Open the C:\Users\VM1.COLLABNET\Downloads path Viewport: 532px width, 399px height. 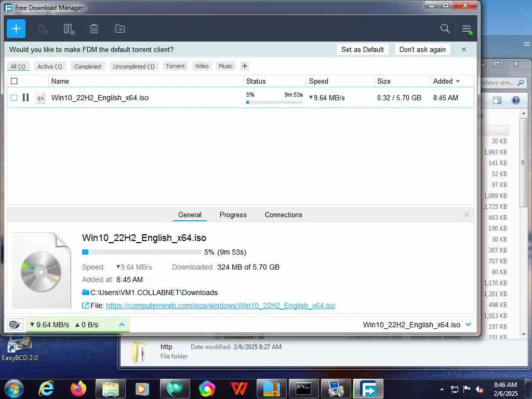click(x=154, y=292)
